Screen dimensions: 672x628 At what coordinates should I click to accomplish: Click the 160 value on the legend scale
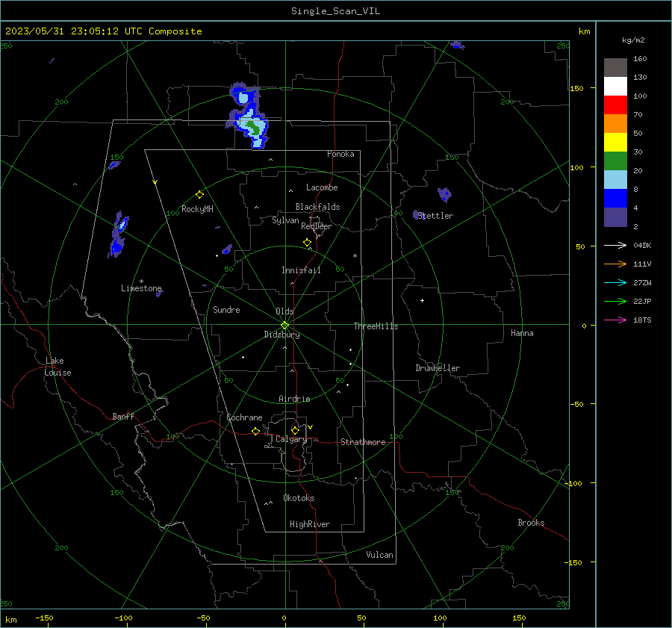point(640,59)
